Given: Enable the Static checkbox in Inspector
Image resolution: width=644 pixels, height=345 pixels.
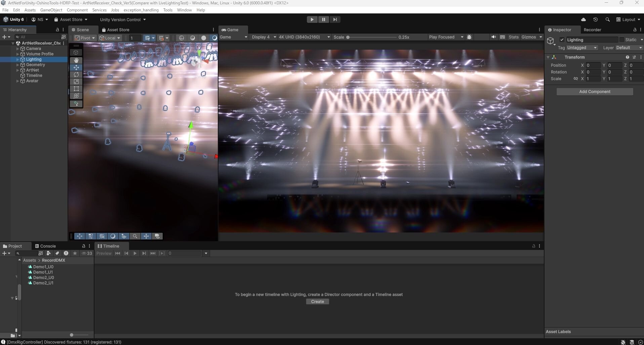Looking at the screenshot, I should point(622,40).
